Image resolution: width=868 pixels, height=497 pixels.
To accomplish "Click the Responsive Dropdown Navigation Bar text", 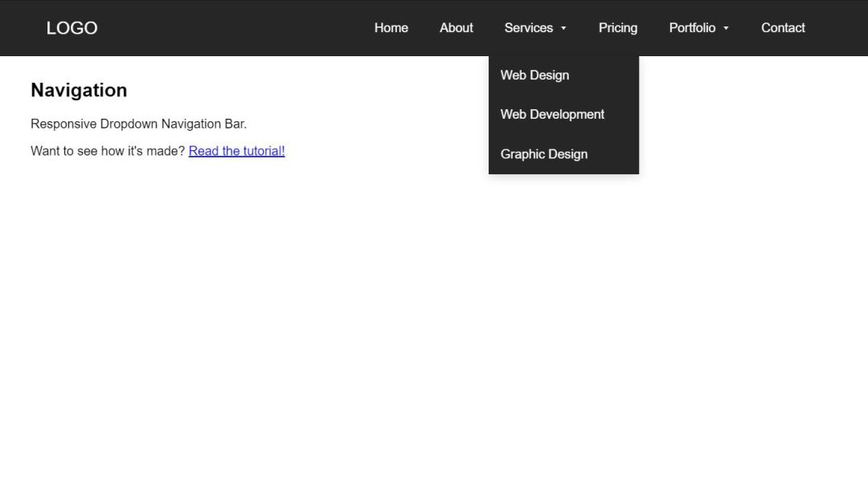I will tap(138, 124).
